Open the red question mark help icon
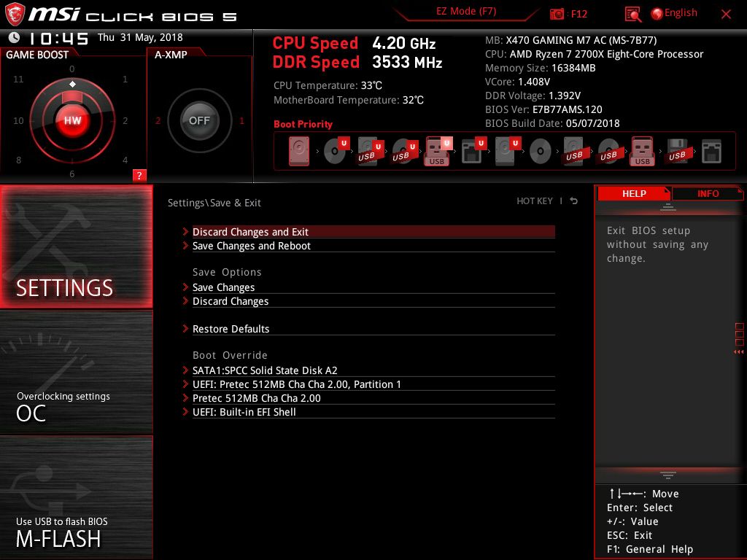Screen dimensions: 747x560 (139, 175)
